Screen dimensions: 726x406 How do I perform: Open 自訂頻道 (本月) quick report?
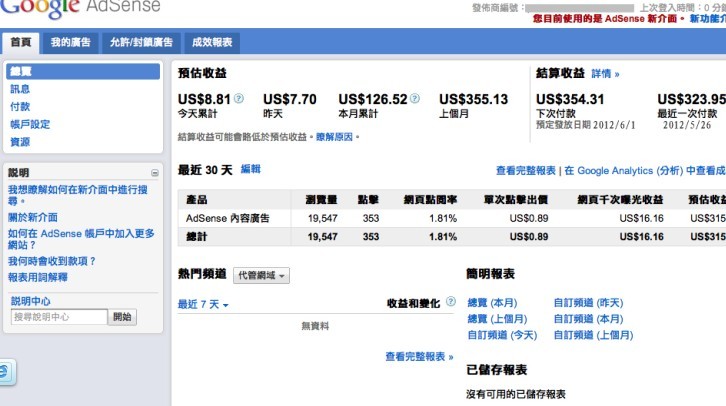(x=588, y=319)
